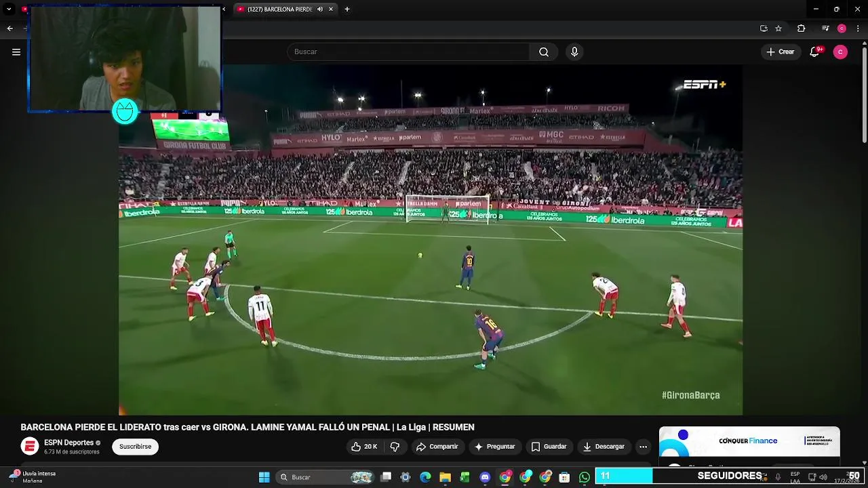Screen dimensions: 868x488
Task: Open WhatsApp from taskbar
Action: tap(584, 477)
